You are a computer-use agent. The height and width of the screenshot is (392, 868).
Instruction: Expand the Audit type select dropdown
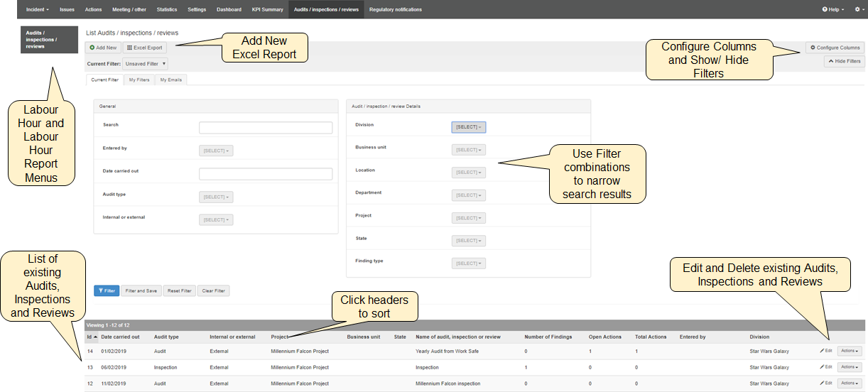point(216,197)
